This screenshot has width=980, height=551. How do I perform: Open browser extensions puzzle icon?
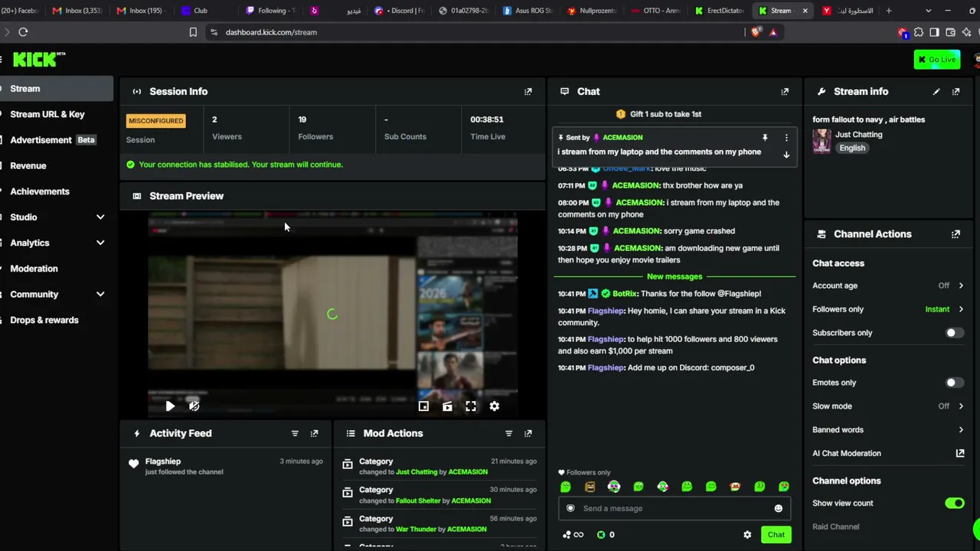click(x=919, y=32)
